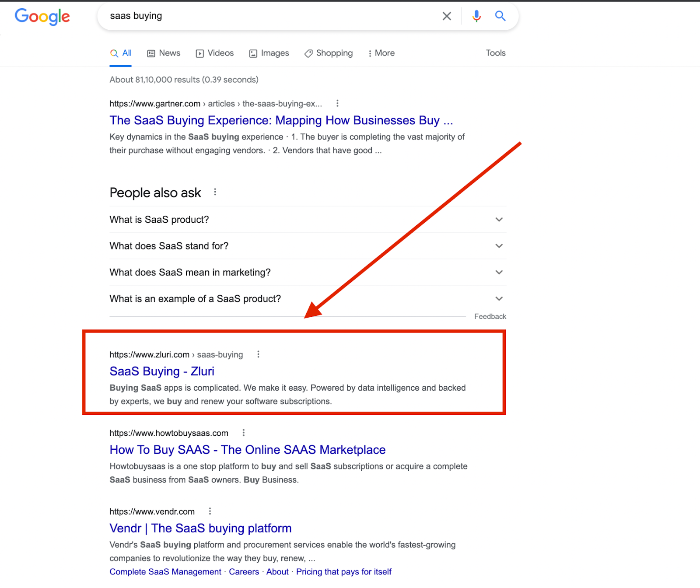Open the 'SaaS Buying - Zluri' result
This screenshot has height=588, width=700.
click(x=162, y=371)
